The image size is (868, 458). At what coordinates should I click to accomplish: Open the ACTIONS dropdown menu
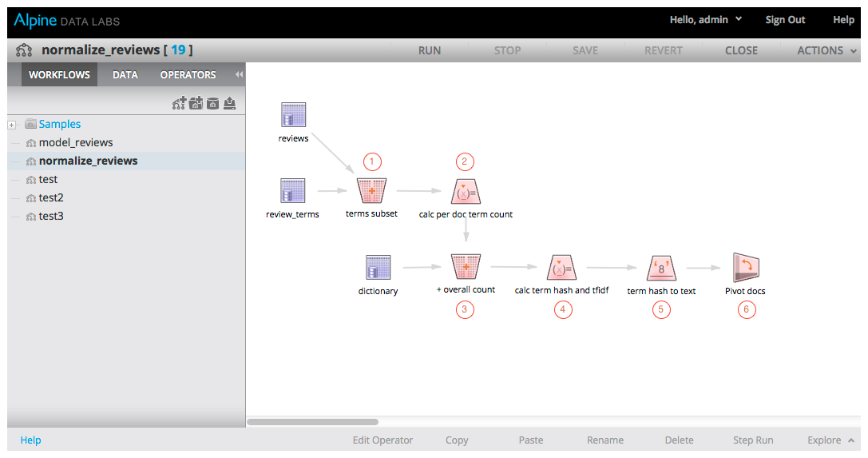tap(826, 50)
